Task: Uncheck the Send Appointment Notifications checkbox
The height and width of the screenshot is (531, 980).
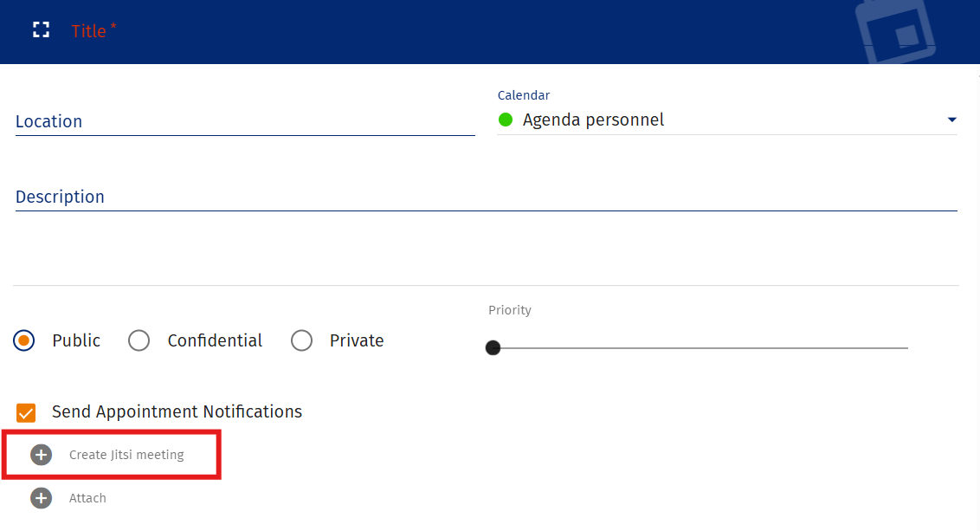Action: (x=26, y=412)
